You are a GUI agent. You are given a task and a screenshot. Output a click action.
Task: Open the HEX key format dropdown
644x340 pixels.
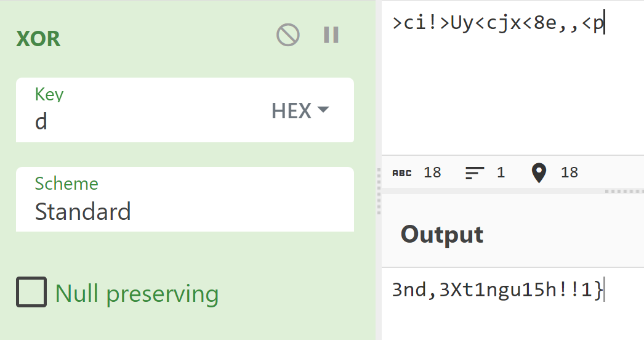coord(300,111)
